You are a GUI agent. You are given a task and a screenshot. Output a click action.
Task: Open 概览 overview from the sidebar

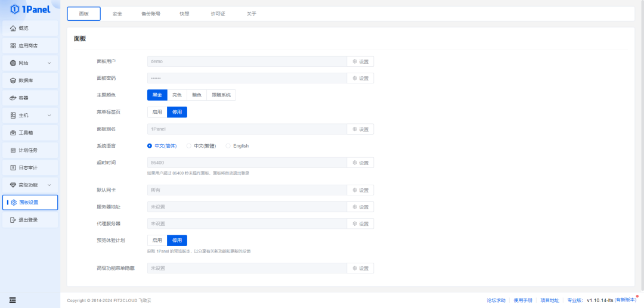coord(30,29)
